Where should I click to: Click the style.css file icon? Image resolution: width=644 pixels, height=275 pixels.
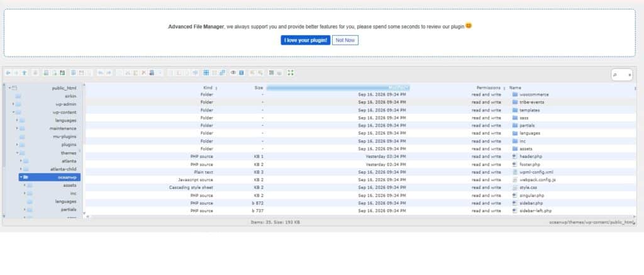click(514, 188)
